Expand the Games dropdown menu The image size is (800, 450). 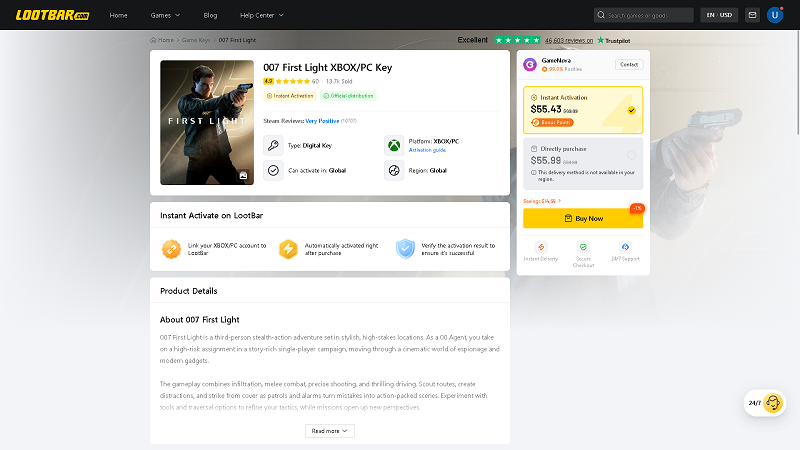[165, 15]
